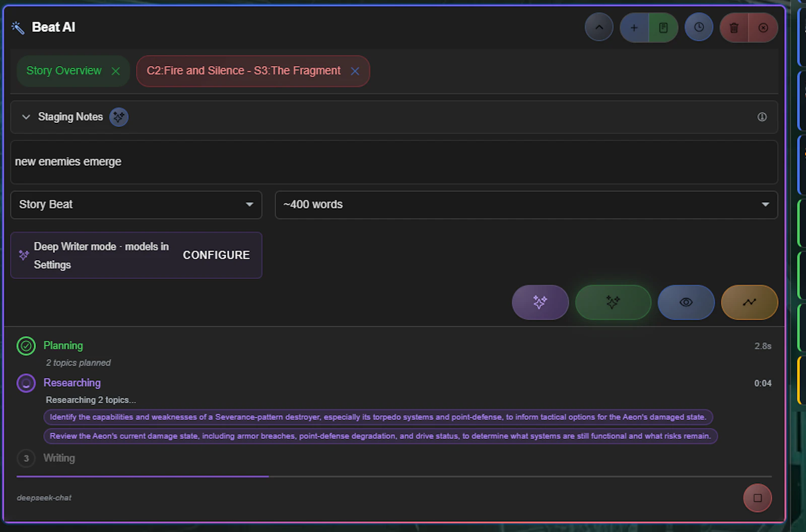Collapse the Staging Notes section chevron
Viewport: 806px width, 532px height.
tap(26, 117)
